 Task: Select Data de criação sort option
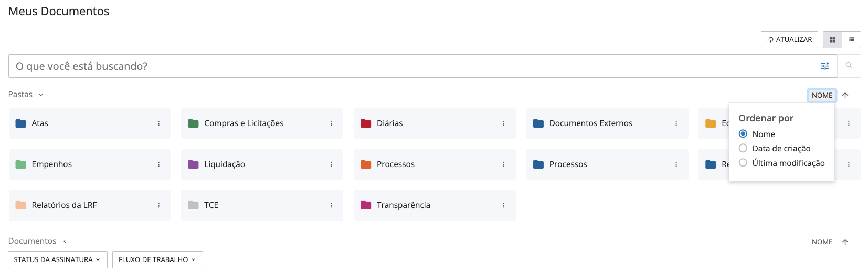pos(743,148)
